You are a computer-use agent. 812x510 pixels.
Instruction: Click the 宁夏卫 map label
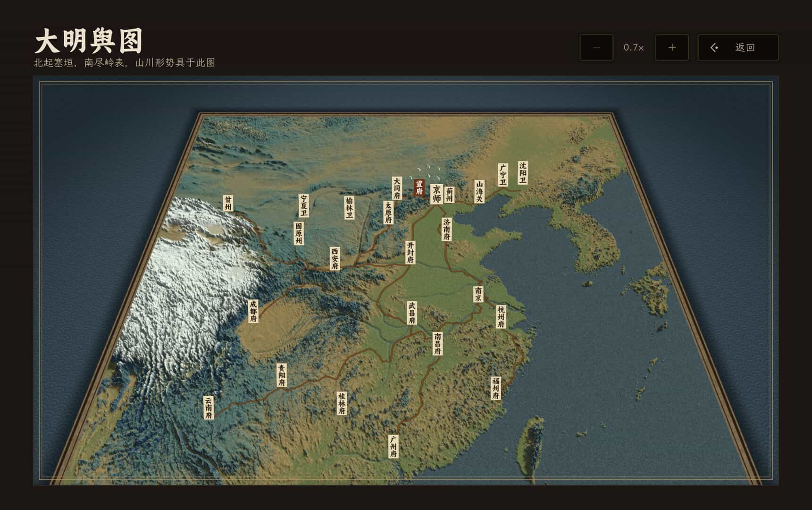(304, 205)
